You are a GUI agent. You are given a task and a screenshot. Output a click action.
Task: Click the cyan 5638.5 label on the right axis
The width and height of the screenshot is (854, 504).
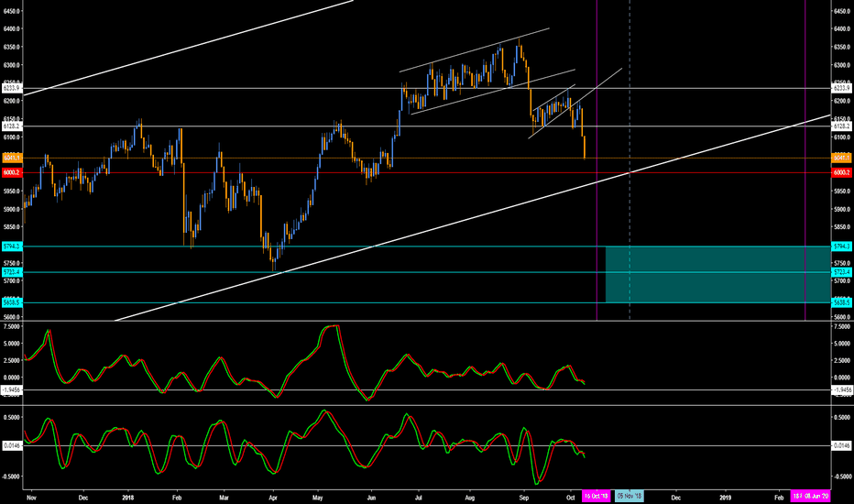coord(841,302)
